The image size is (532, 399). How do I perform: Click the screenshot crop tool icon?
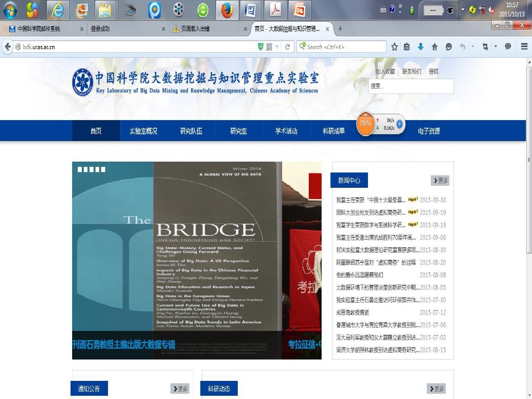coord(485,47)
